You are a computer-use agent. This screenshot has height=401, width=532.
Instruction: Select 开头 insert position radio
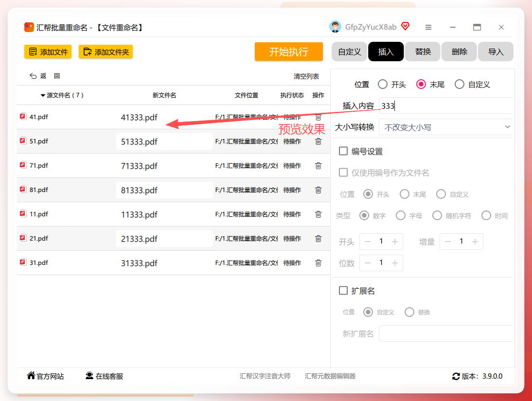pyautogui.click(x=383, y=84)
